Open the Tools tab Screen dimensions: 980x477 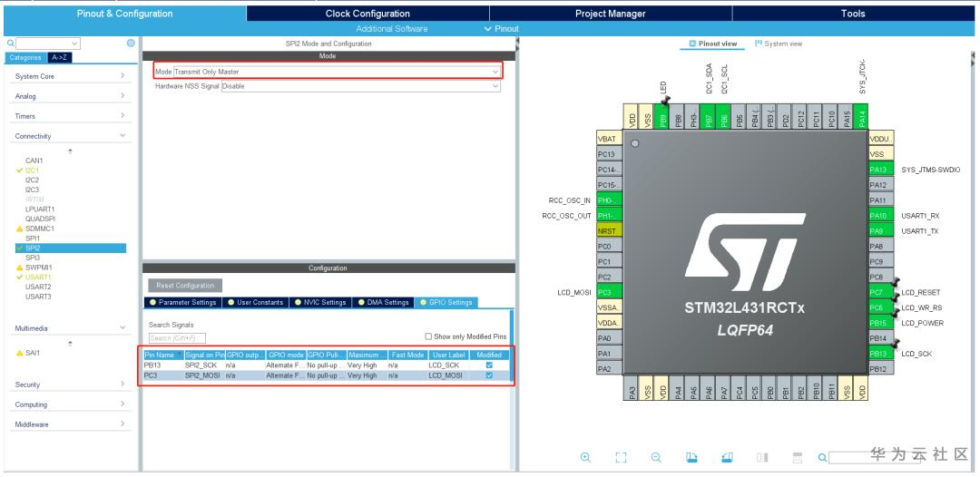[852, 14]
